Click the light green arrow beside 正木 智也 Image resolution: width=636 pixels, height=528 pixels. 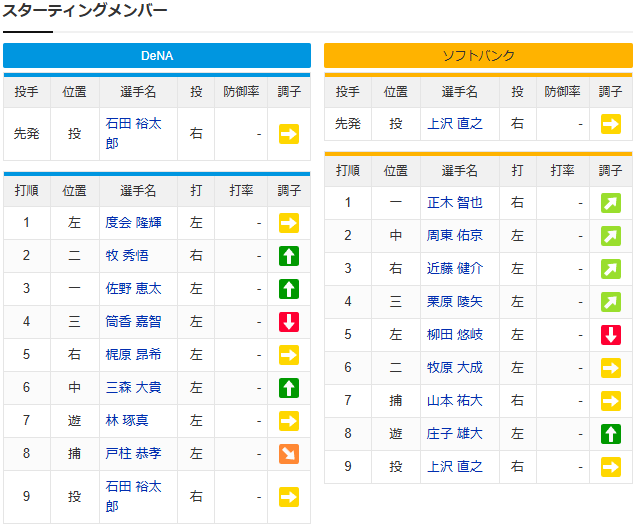point(610,203)
